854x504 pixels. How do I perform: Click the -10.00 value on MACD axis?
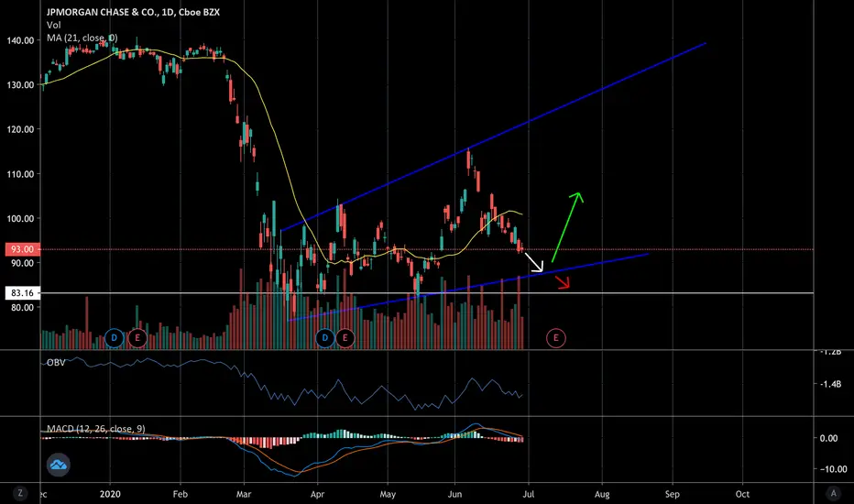pos(833,469)
